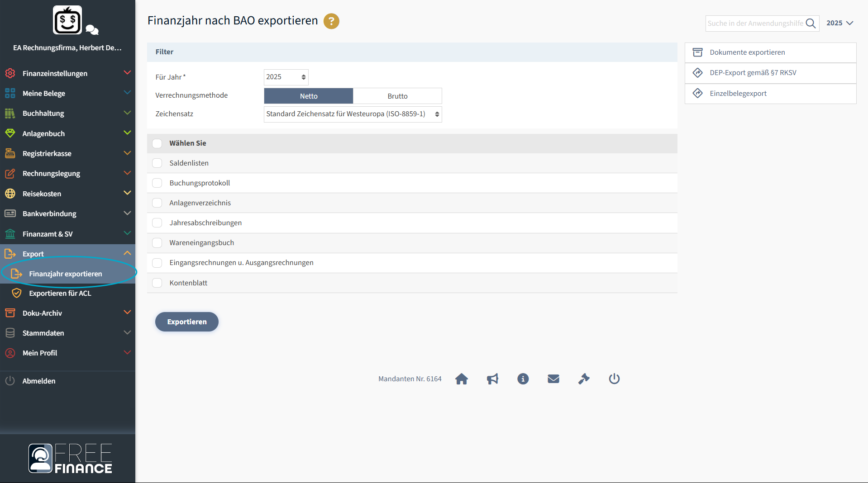Image resolution: width=868 pixels, height=483 pixels.
Task: Open mail contact via the envelope icon
Action: click(x=553, y=379)
